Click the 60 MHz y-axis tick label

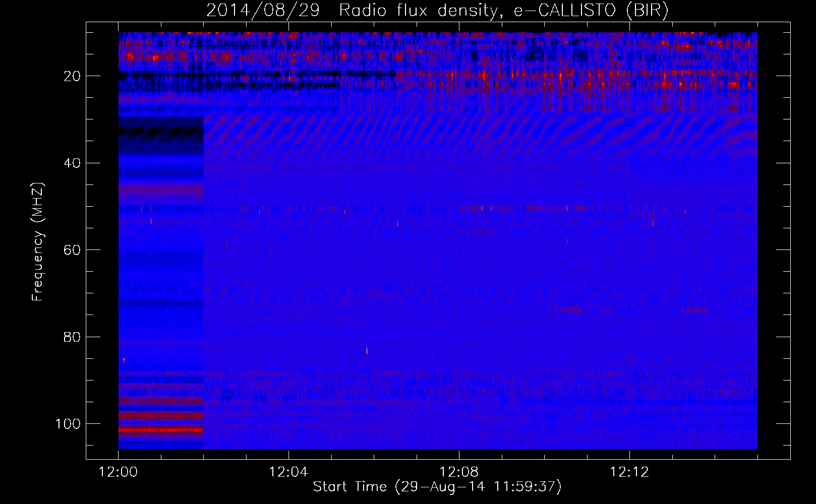(73, 250)
